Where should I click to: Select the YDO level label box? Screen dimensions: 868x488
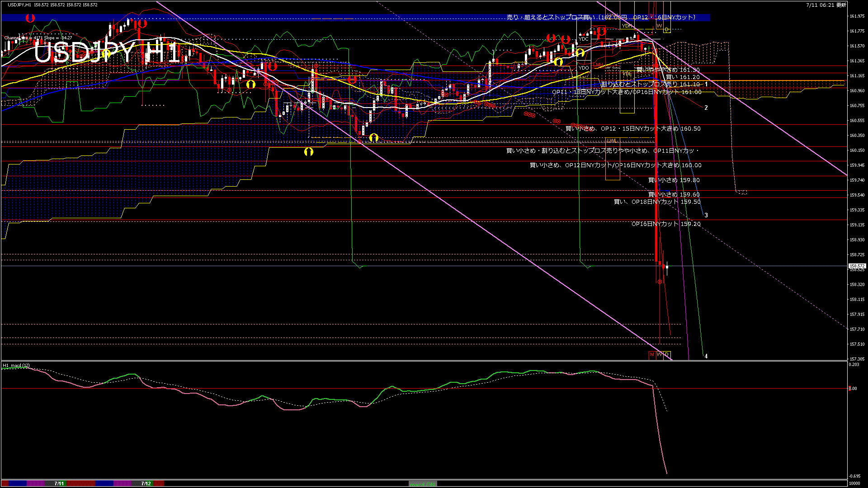click(x=584, y=68)
